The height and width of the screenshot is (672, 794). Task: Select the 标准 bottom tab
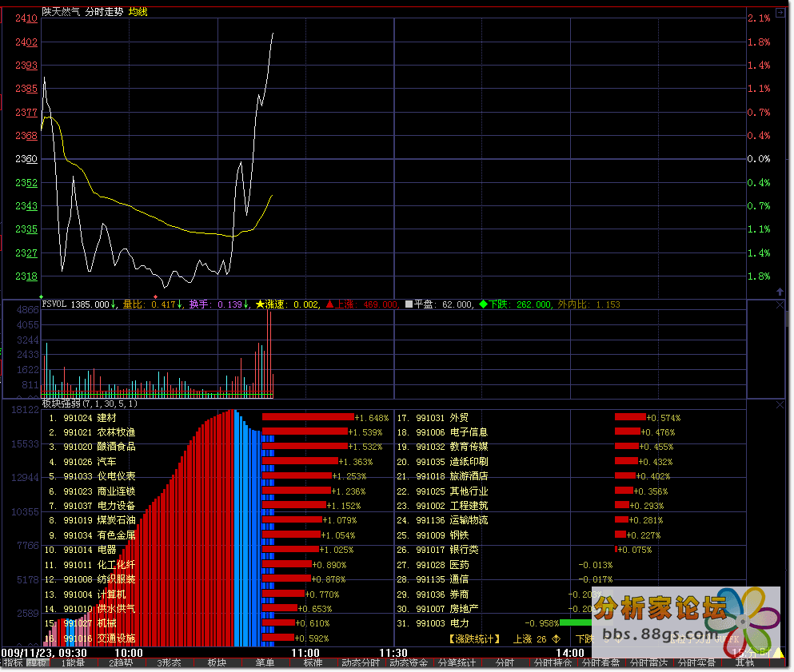313,663
